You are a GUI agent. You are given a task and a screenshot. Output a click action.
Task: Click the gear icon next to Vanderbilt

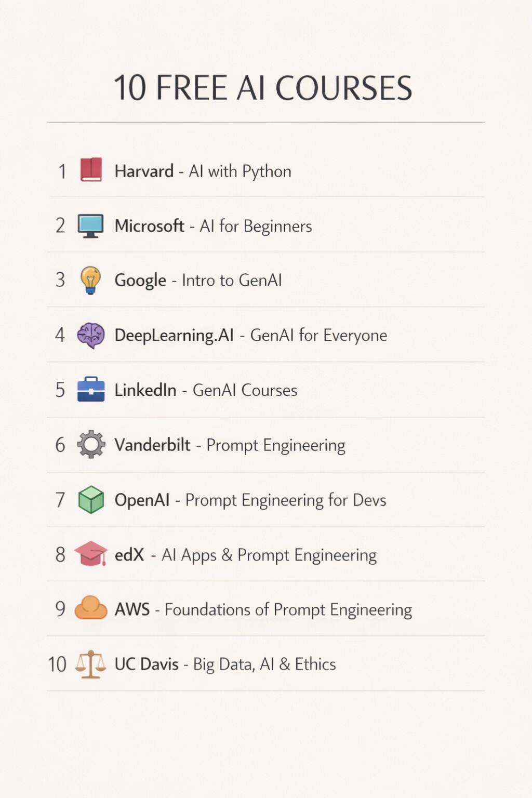[91, 444]
